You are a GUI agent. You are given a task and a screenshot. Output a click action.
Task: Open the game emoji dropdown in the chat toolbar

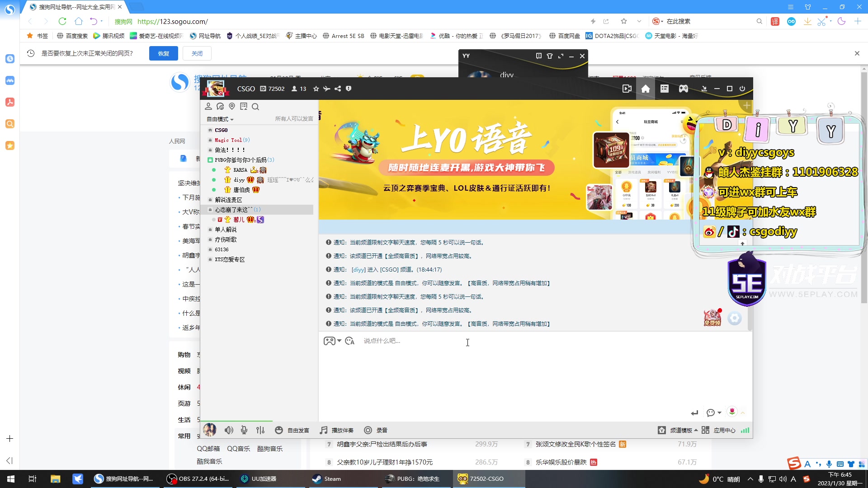[332, 341]
